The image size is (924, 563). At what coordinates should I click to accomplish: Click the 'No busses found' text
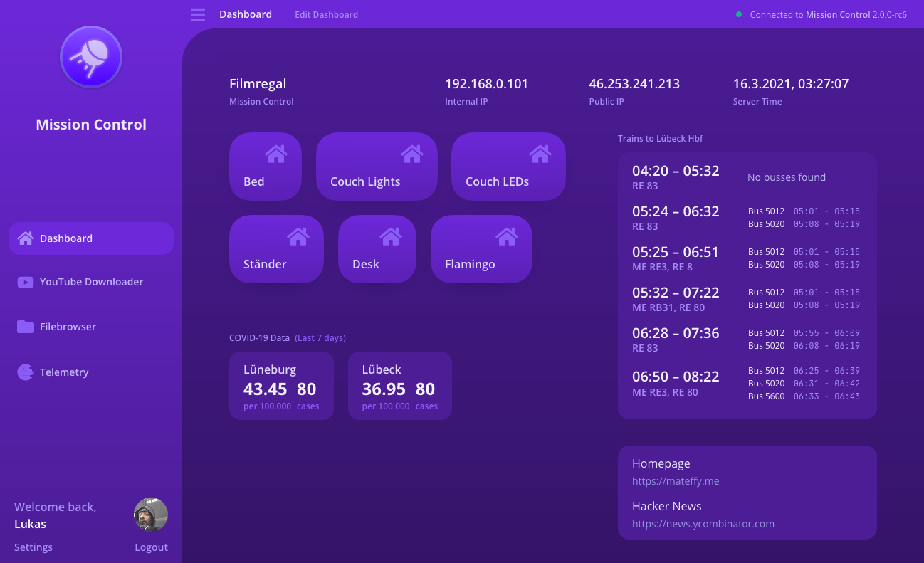point(787,177)
